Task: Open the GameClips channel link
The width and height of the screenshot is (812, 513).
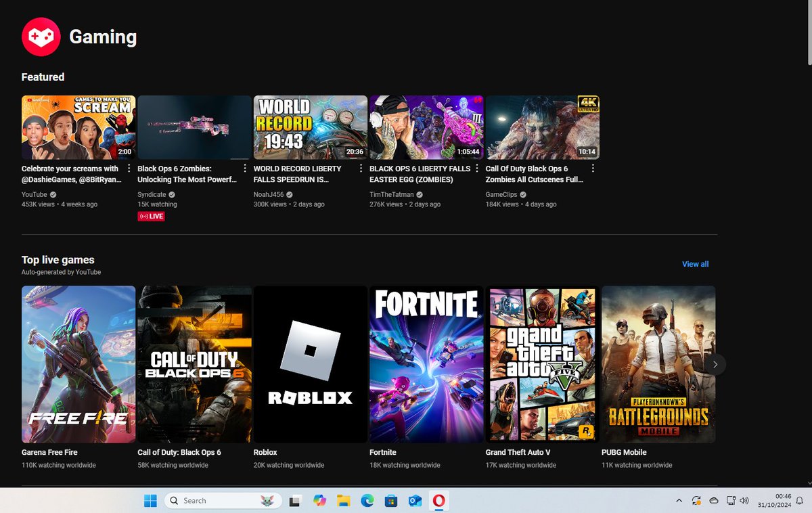Action: pyautogui.click(x=501, y=194)
